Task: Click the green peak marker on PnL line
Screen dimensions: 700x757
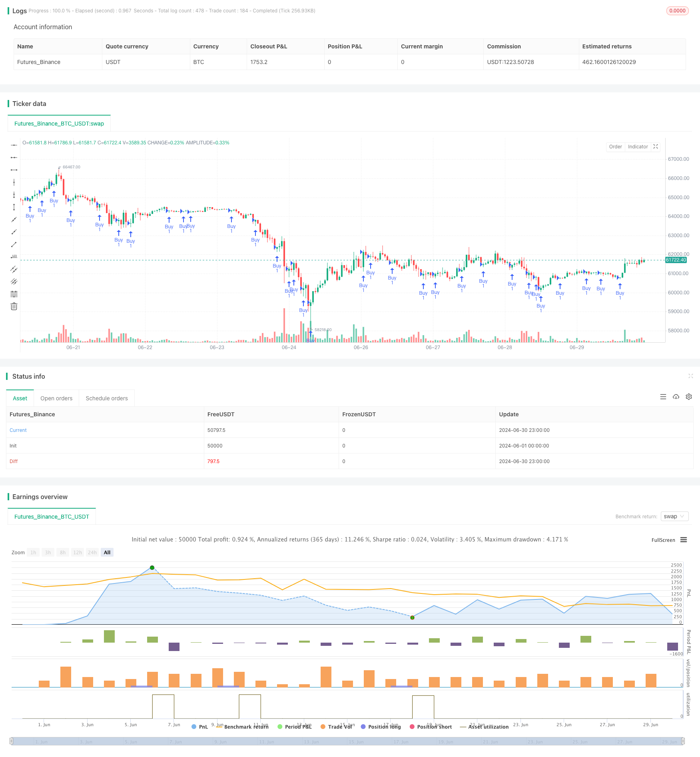Action: (152, 567)
